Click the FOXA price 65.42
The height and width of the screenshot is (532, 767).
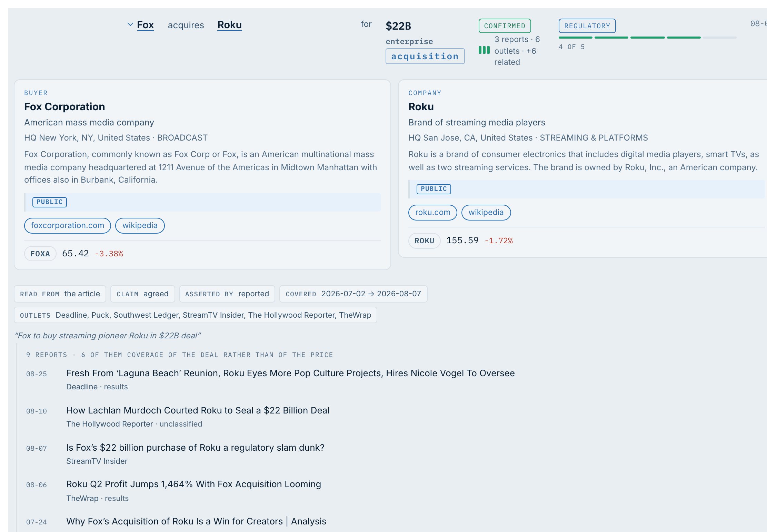pos(76,254)
